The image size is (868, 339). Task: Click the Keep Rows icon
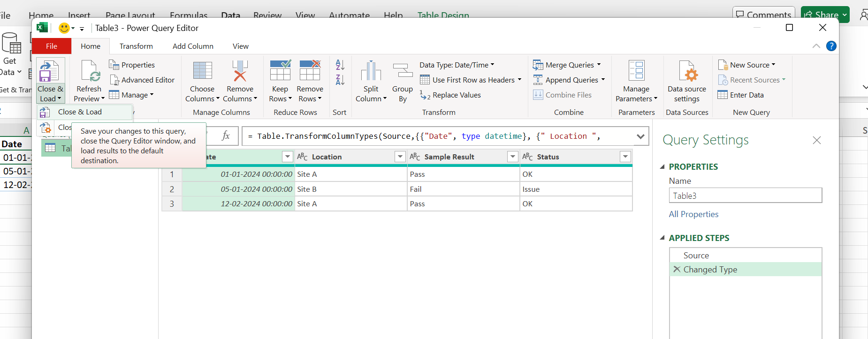click(x=280, y=71)
